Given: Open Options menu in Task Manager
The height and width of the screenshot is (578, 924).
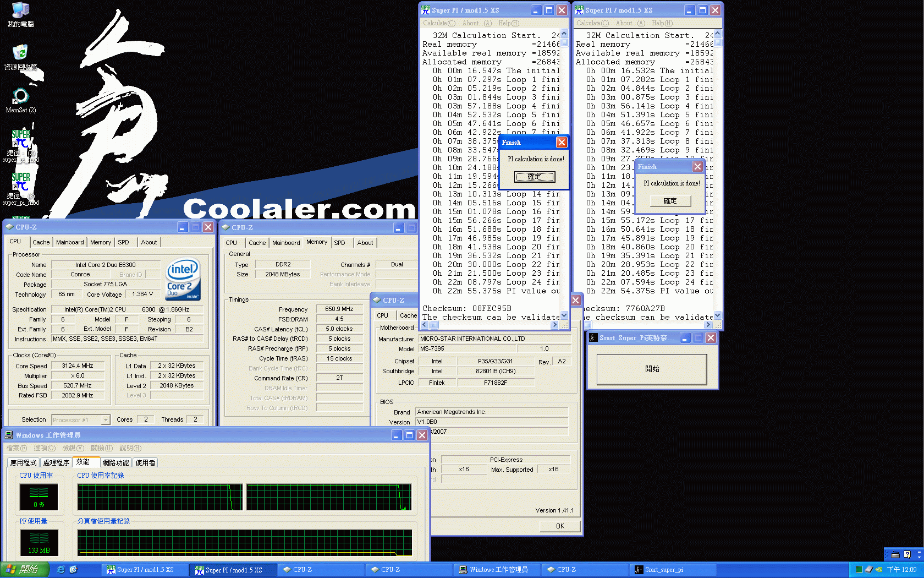Looking at the screenshot, I should coord(45,448).
